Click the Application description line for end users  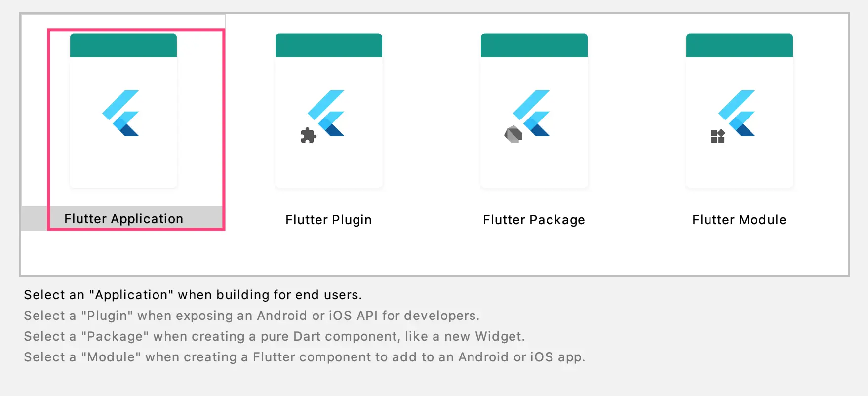[x=193, y=295]
